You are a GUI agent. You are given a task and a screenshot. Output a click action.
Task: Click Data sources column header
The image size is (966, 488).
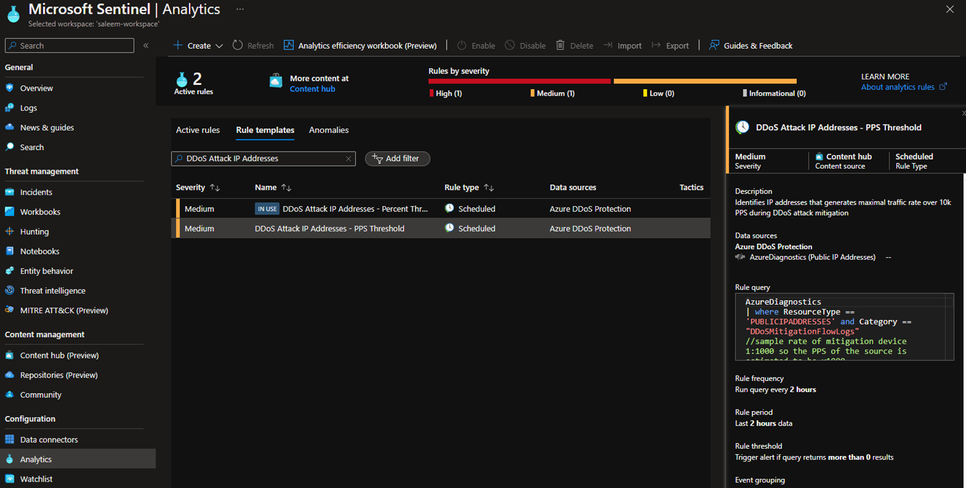(573, 187)
